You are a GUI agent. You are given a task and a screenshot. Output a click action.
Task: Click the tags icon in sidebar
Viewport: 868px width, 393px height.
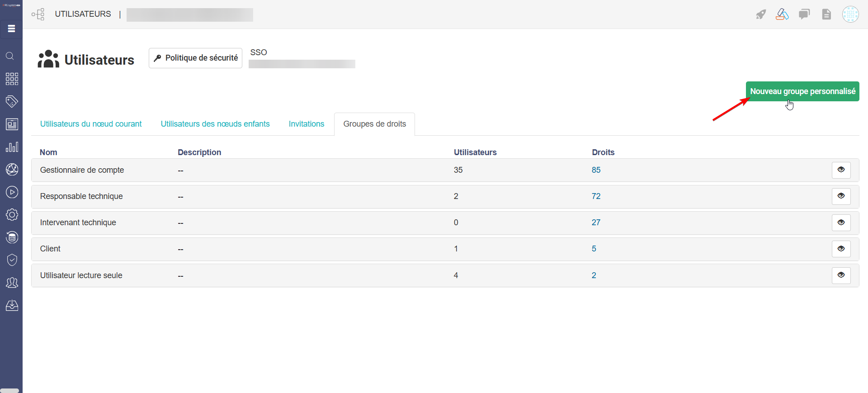[x=12, y=101]
